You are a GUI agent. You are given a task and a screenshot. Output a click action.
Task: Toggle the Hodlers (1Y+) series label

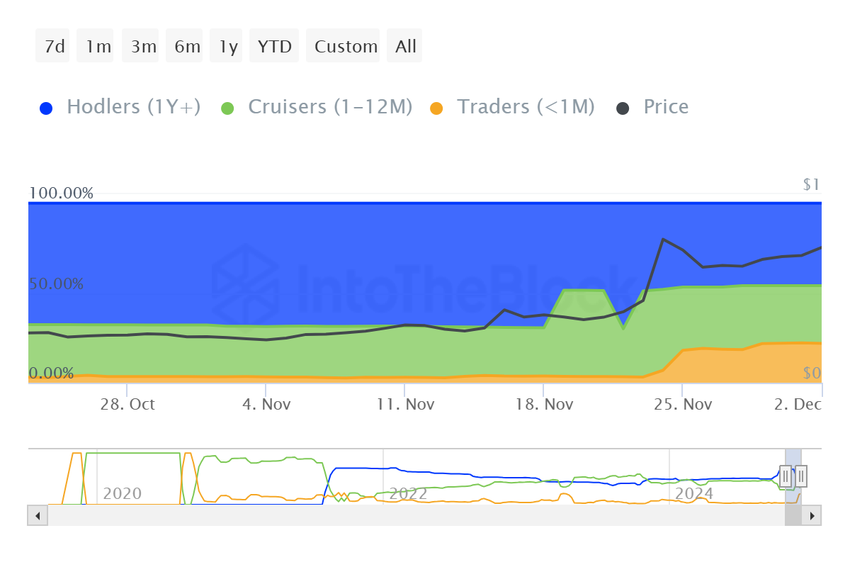[133, 107]
